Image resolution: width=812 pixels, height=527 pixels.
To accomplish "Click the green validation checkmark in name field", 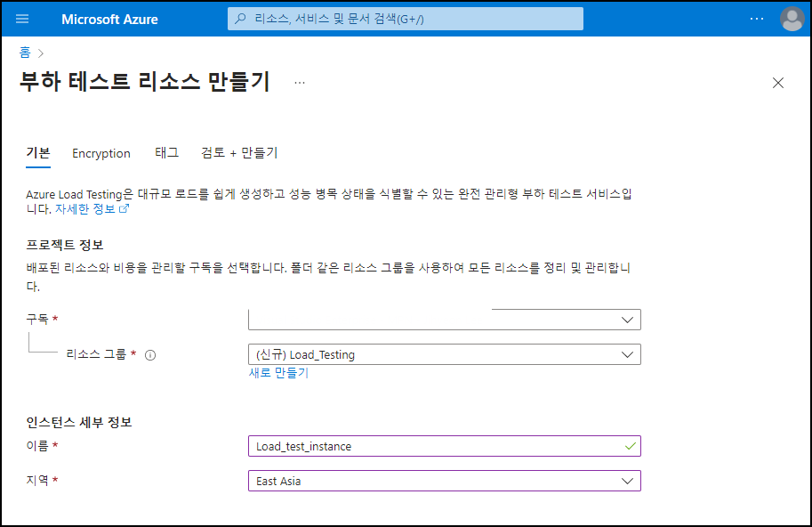I will coord(631,446).
